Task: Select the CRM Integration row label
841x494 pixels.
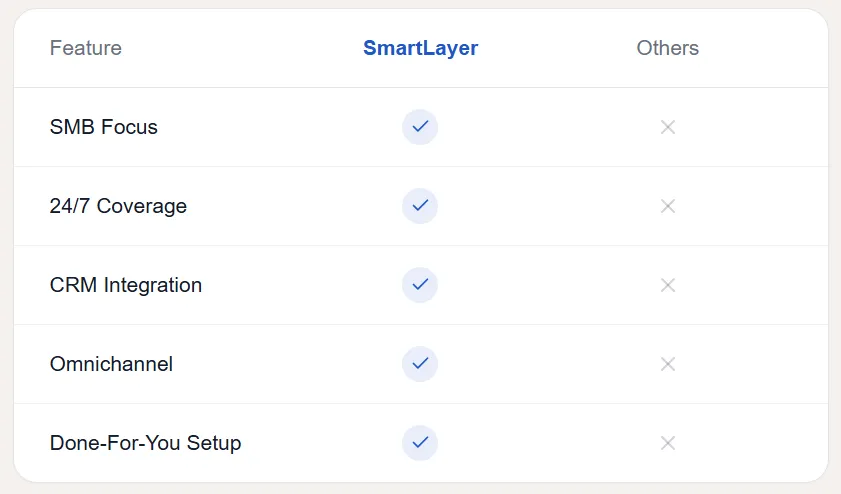Action: tap(126, 285)
